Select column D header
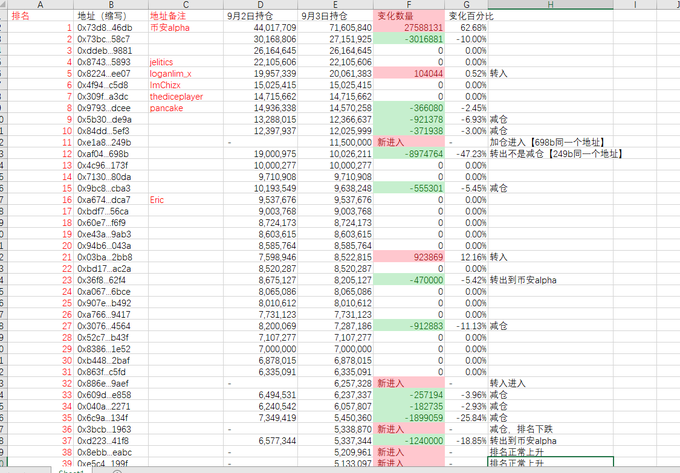Image resolution: width=680 pixels, height=473 pixels. click(260, 5)
